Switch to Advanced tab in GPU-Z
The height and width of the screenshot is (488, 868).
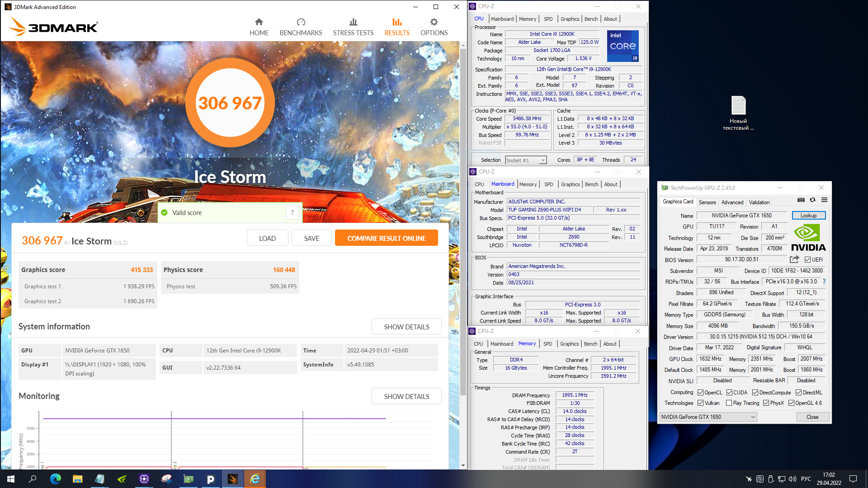[x=732, y=202]
